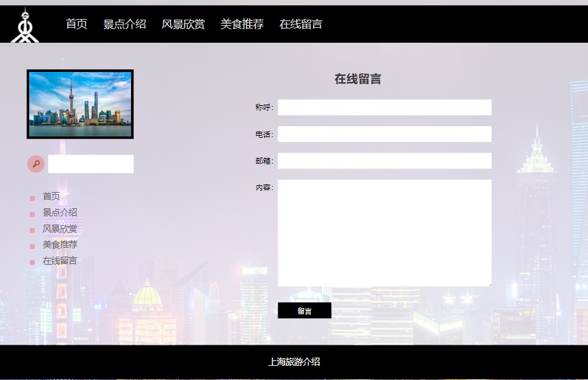Select the 邮箱 email input field
Viewport: 588px width, 380px height.
[x=384, y=161]
